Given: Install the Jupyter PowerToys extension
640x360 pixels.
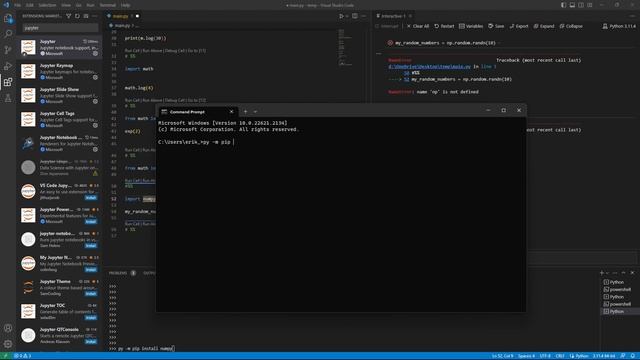Looking at the screenshot, I should click(x=91, y=222).
